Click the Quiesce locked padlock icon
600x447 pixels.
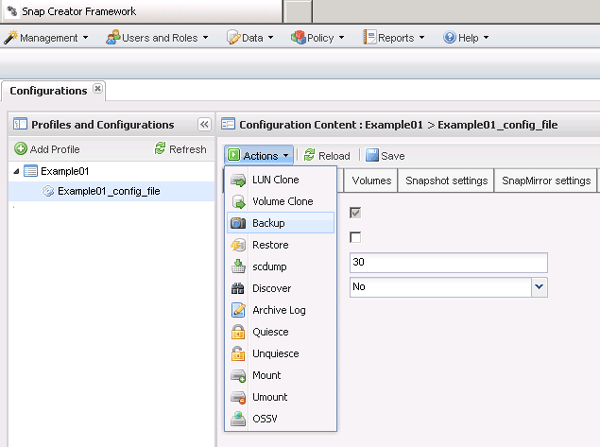(x=238, y=332)
